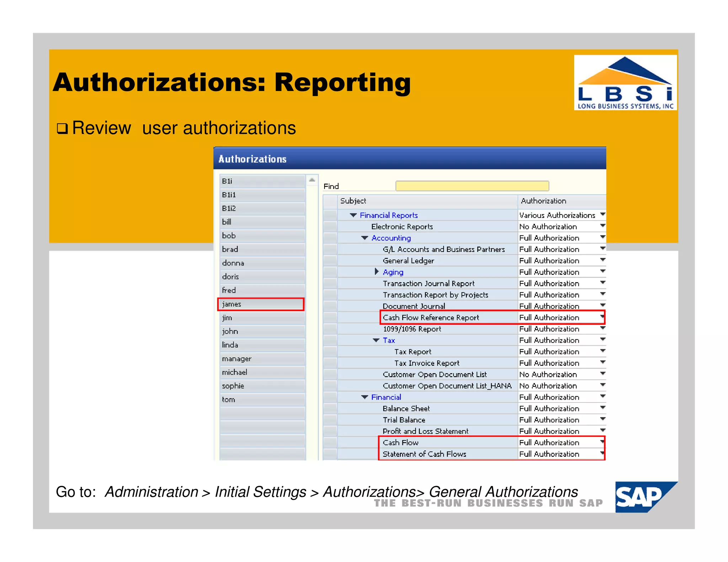The image size is (728, 562).
Task: Select user manager in the list
Action: 262,359
